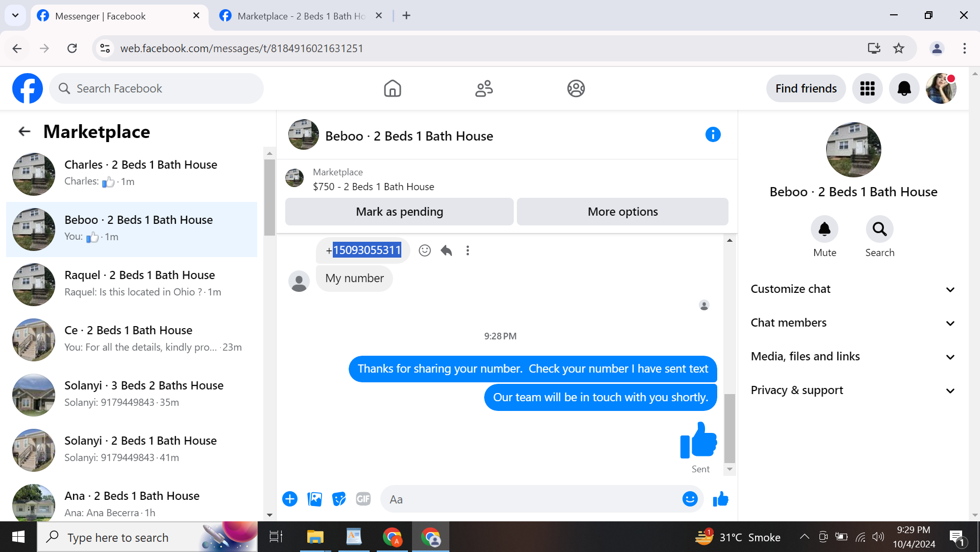Screen dimensions: 980x552
Task: Close the Messenger browser tab
Action: click(x=196, y=16)
